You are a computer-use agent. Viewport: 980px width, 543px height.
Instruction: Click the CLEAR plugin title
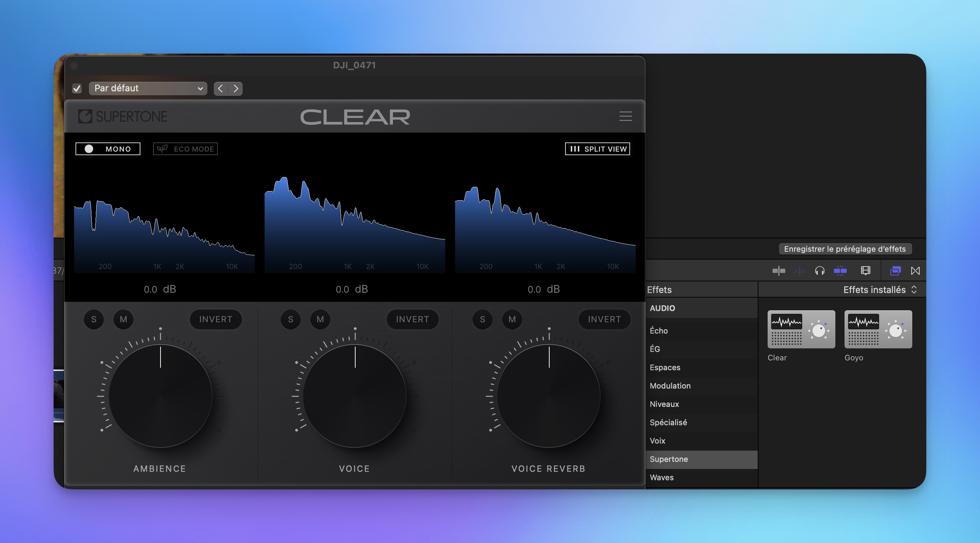pos(355,117)
